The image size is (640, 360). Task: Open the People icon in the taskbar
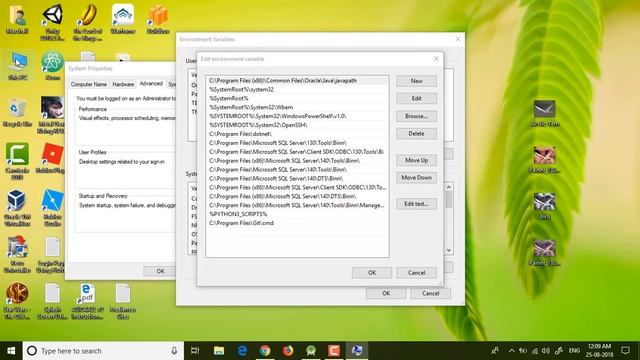(x=495, y=351)
